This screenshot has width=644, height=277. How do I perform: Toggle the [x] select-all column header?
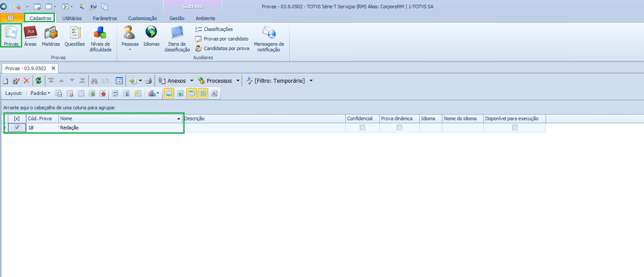point(17,118)
